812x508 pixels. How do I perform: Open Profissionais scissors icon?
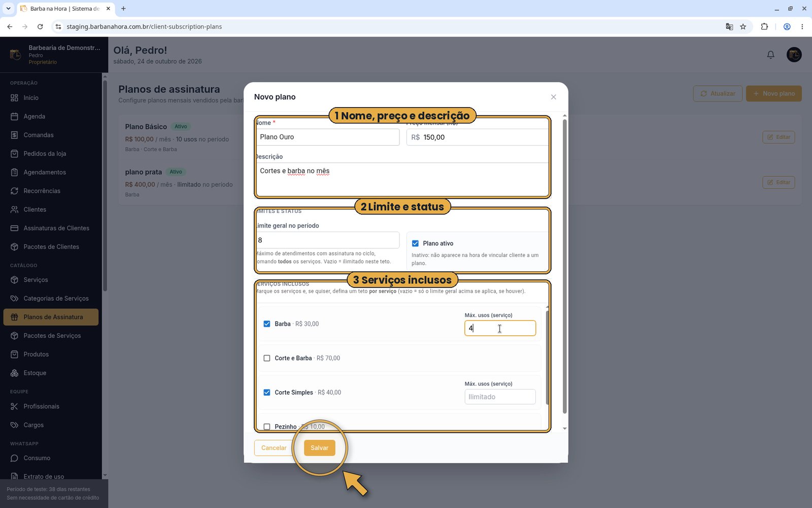click(x=14, y=406)
